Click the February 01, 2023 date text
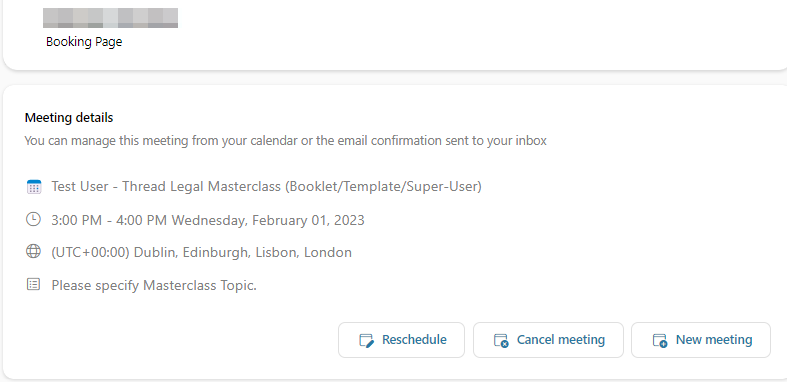Viewport: 787px width, 382px height. click(x=306, y=220)
